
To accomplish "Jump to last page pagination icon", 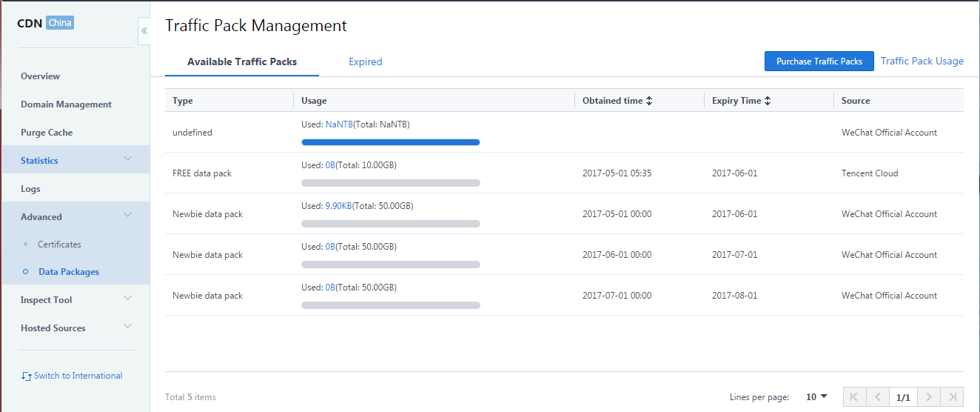I will click(x=953, y=397).
